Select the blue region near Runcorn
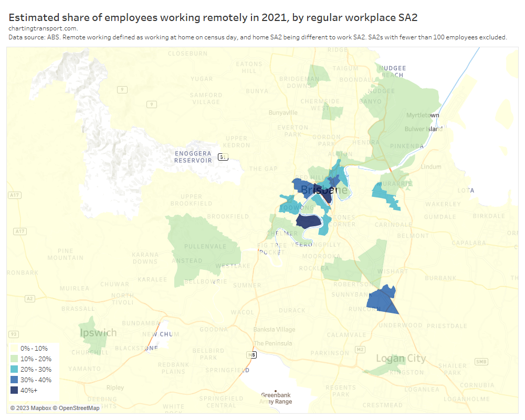 pos(382,300)
